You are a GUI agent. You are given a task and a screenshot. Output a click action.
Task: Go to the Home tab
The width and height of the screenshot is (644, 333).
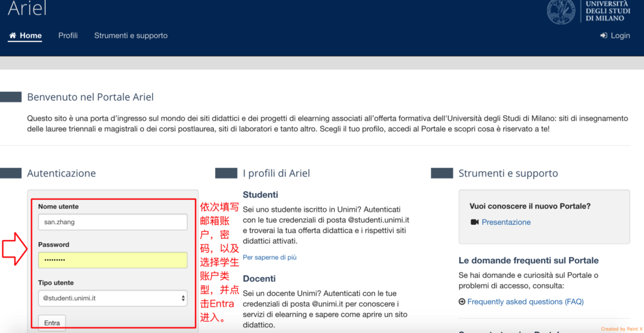(25, 36)
